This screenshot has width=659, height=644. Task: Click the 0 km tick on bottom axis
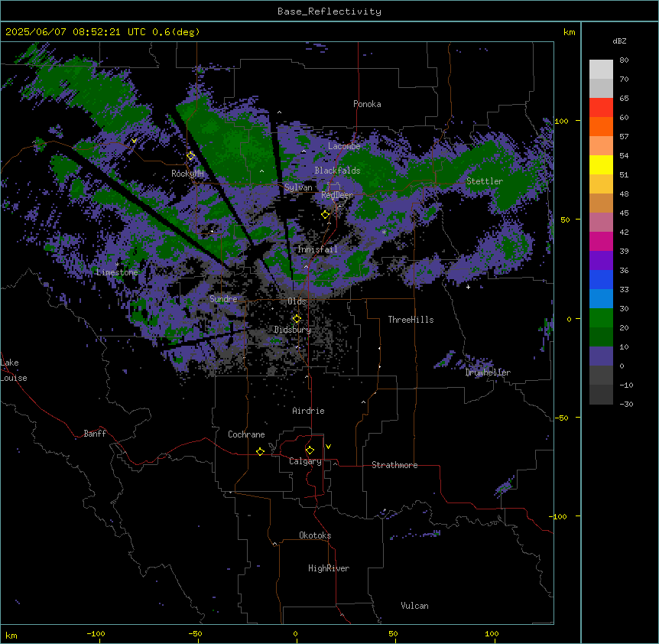coord(295,633)
